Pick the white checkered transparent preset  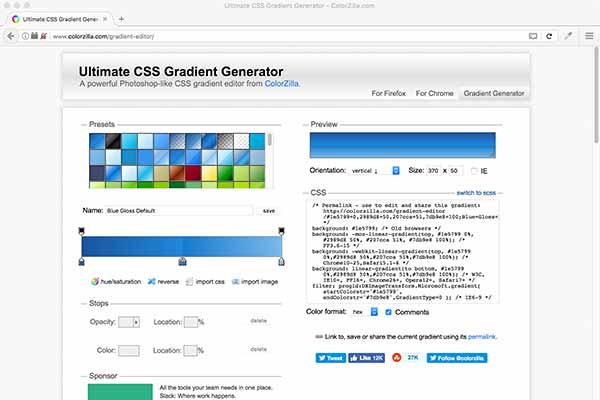tap(241, 141)
